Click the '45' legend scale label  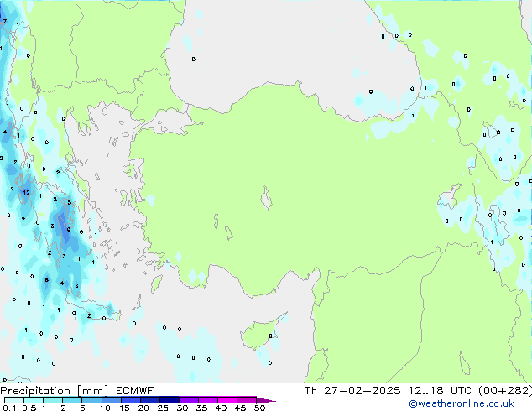(240, 408)
